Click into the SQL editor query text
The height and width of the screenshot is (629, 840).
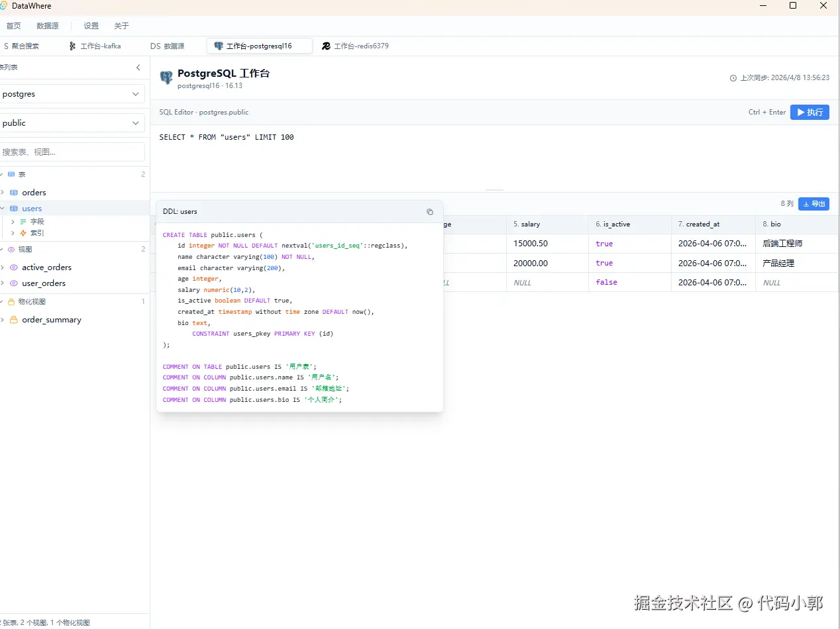point(227,137)
